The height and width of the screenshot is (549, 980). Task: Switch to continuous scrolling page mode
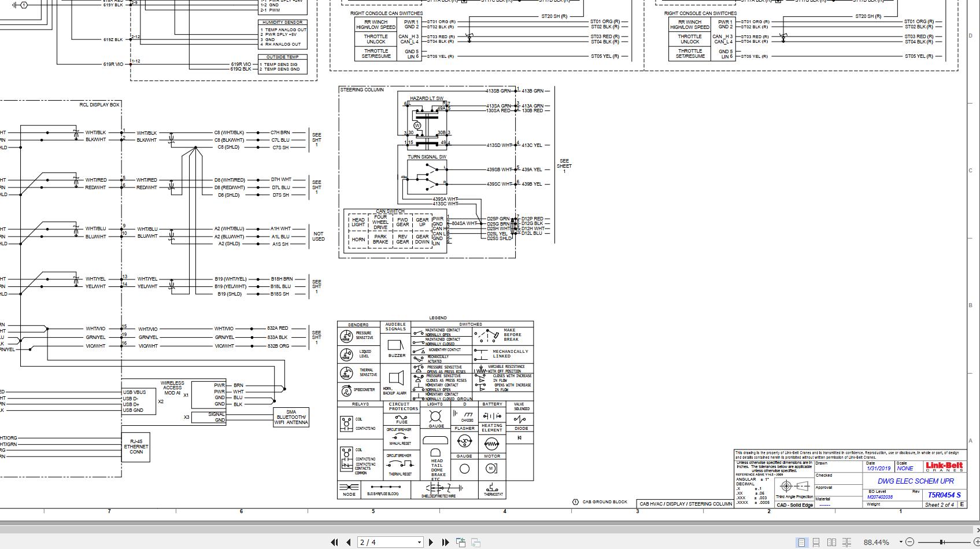point(816,543)
